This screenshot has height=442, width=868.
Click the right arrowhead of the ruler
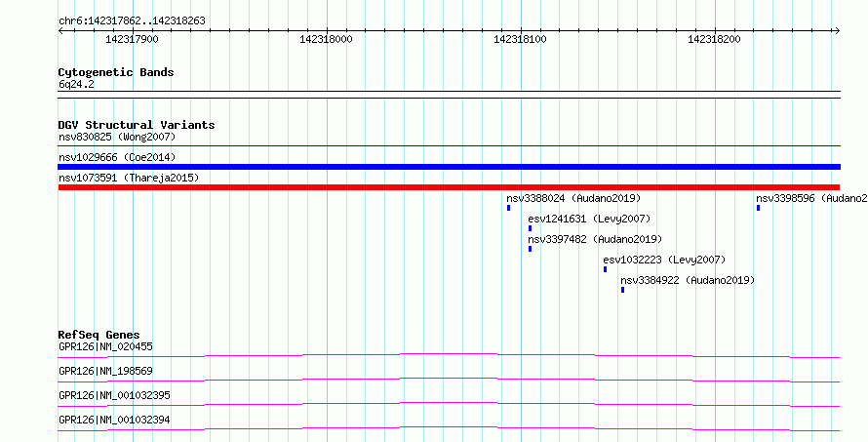(x=837, y=30)
